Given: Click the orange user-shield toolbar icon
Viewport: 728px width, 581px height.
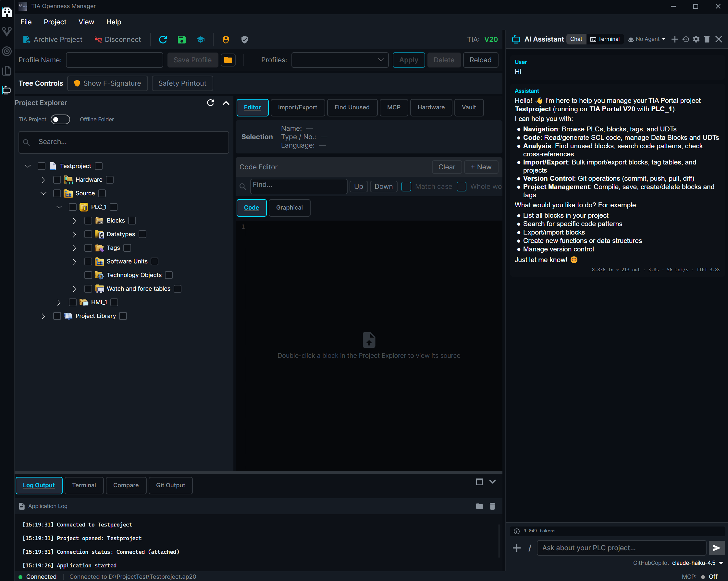Looking at the screenshot, I should (226, 40).
